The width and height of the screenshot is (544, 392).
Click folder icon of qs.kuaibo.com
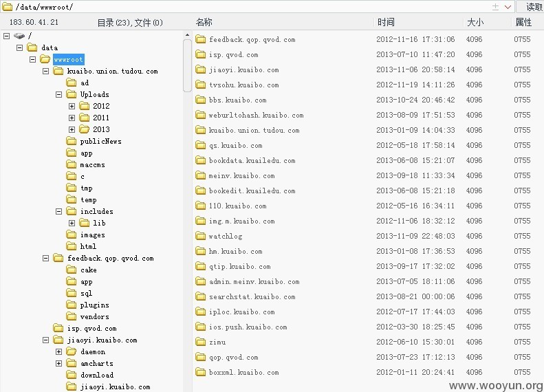[201, 145]
